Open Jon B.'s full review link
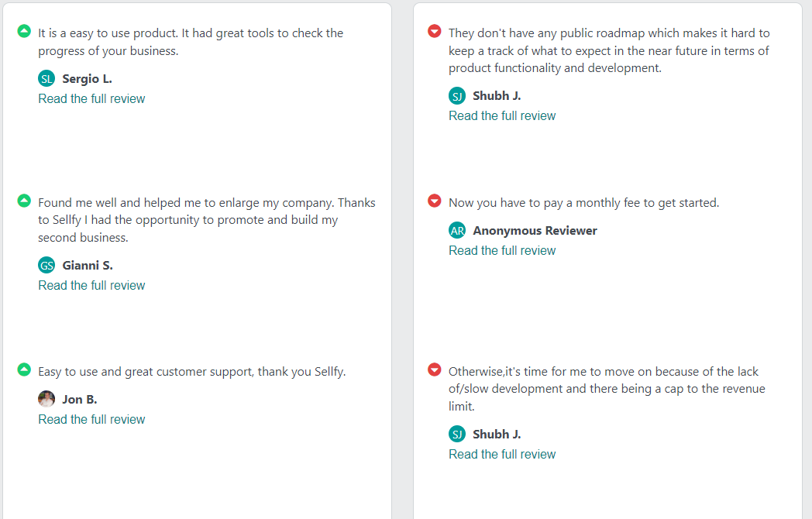The image size is (812, 519). (x=91, y=420)
